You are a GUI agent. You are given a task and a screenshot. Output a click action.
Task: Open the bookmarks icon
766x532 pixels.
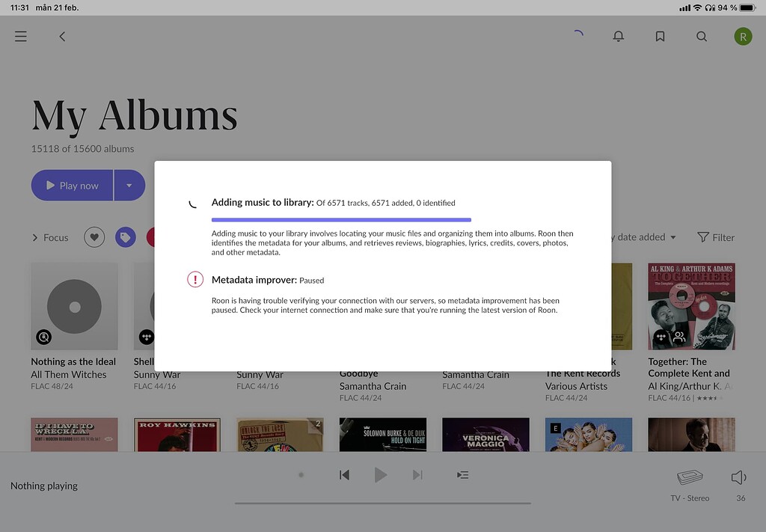pyautogui.click(x=660, y=36)
